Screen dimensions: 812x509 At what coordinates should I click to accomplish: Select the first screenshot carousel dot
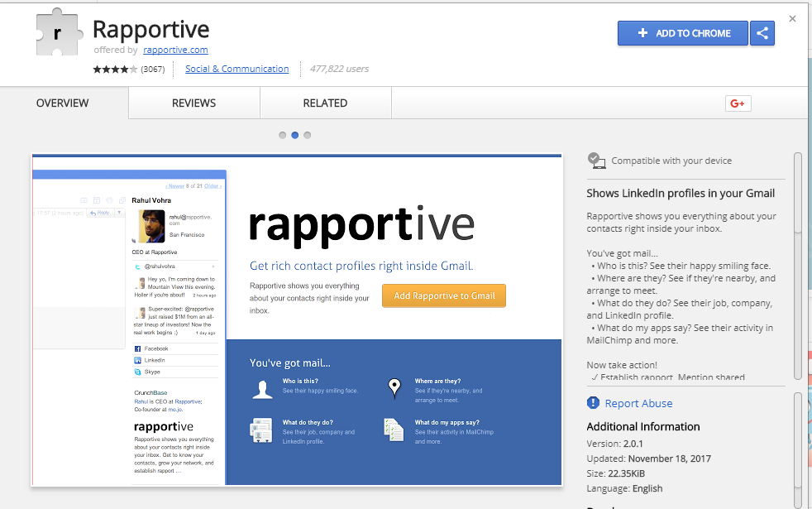pos(282,135)
